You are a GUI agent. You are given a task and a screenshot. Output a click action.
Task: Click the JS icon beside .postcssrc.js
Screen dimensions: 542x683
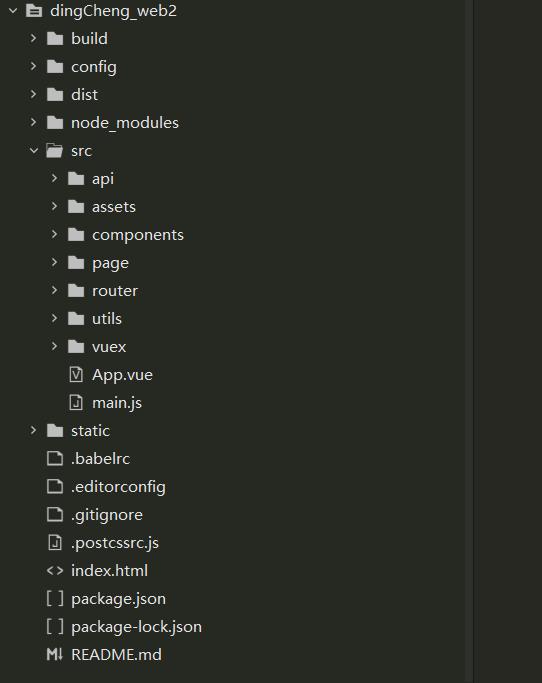pos(55,542)
